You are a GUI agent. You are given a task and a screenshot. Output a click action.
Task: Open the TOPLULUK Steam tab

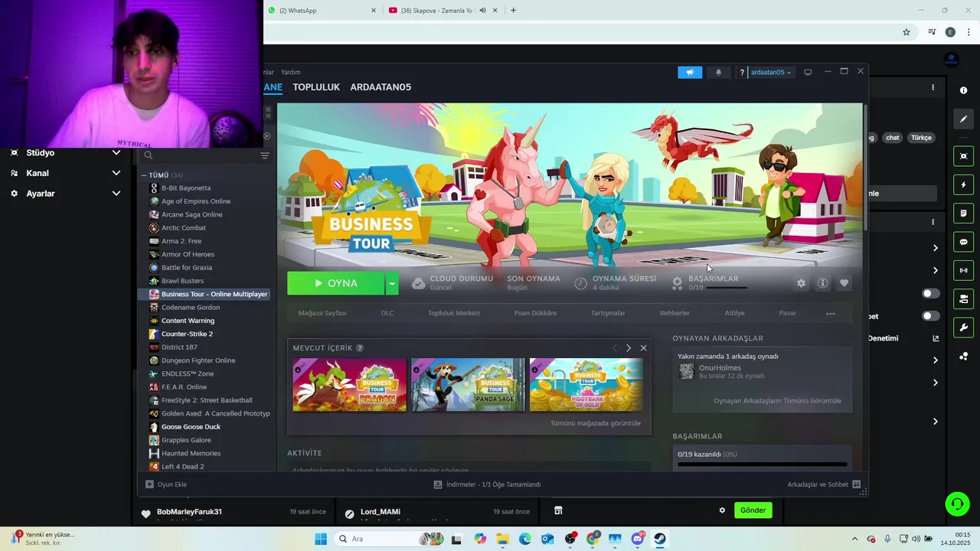316,87
